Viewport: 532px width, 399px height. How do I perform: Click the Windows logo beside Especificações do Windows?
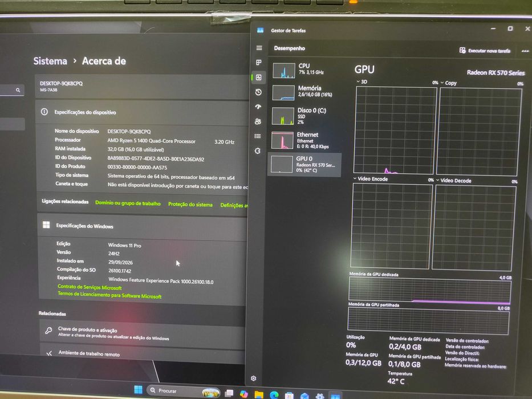(47, 225)
